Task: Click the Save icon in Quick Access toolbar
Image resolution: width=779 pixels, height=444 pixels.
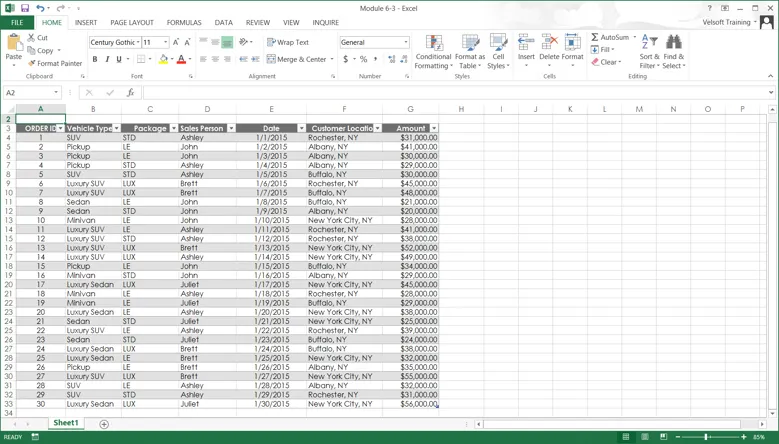Action: [x=25, y=8]
